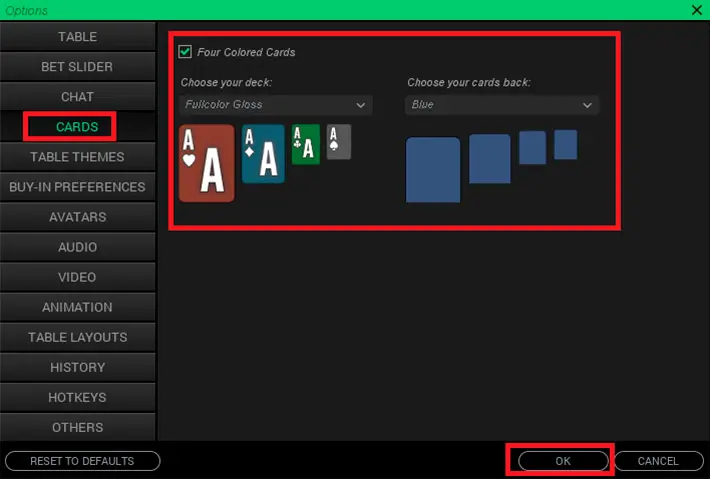Click the 'Choose your deck:' label
710x479 pixels.
[226, 82]
